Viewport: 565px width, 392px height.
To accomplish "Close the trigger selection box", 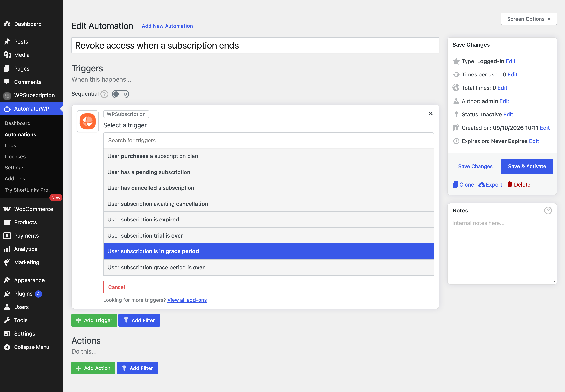I will tap(430, 113).
